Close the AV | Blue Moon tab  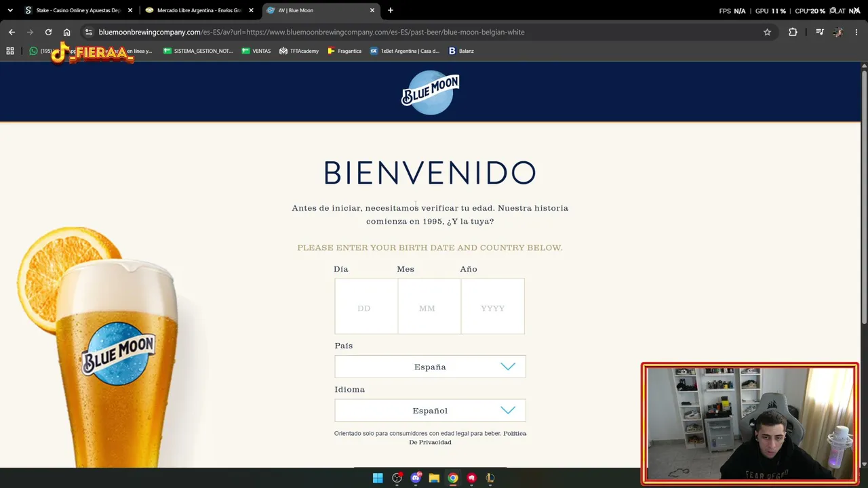pos(372,10)
